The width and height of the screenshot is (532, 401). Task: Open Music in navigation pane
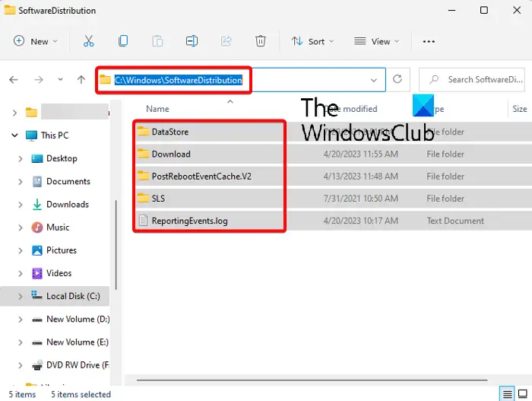[x=58, y=228]
